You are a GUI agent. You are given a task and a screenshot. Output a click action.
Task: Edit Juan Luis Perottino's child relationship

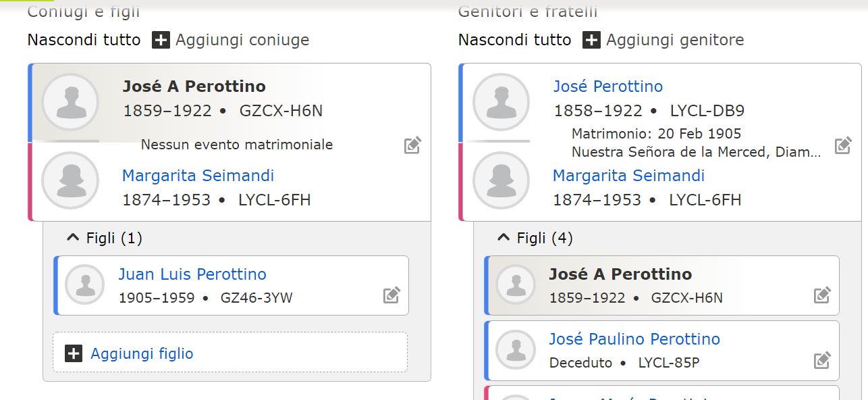[x=391, y=295]
